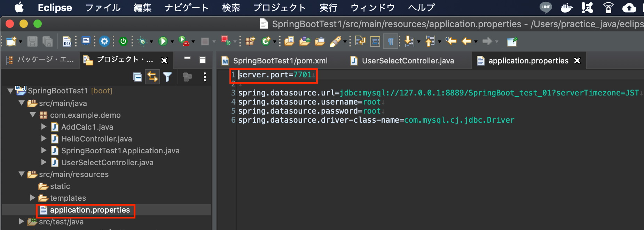Toggle Show Whitespace Characters pilcrow button
Image resolution: width=644 pixels, height=230 pixels.
(x=391, y=41)
